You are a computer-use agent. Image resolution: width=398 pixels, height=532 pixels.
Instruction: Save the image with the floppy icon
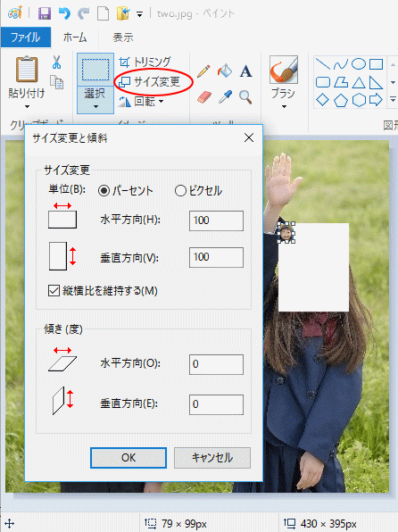pos(45,13)
